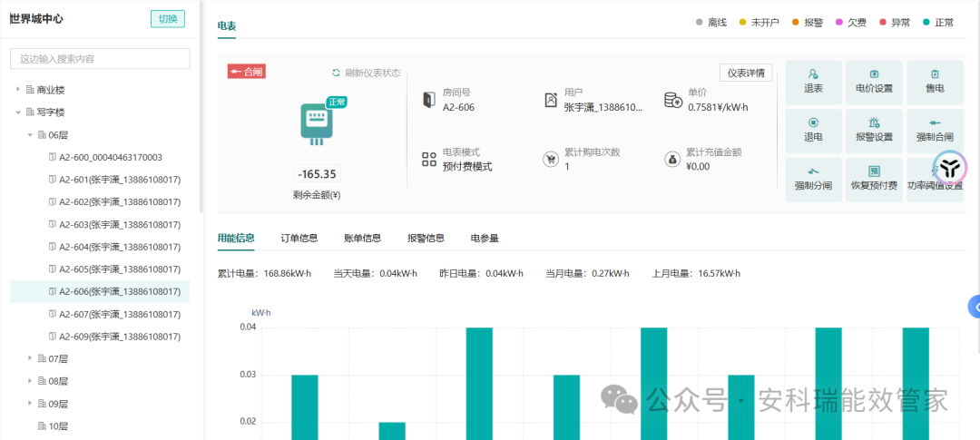The width and height of the screenshot is (980, 440).
Task: Click the 累计购电次数 cart icon
Action: [550, 160]
